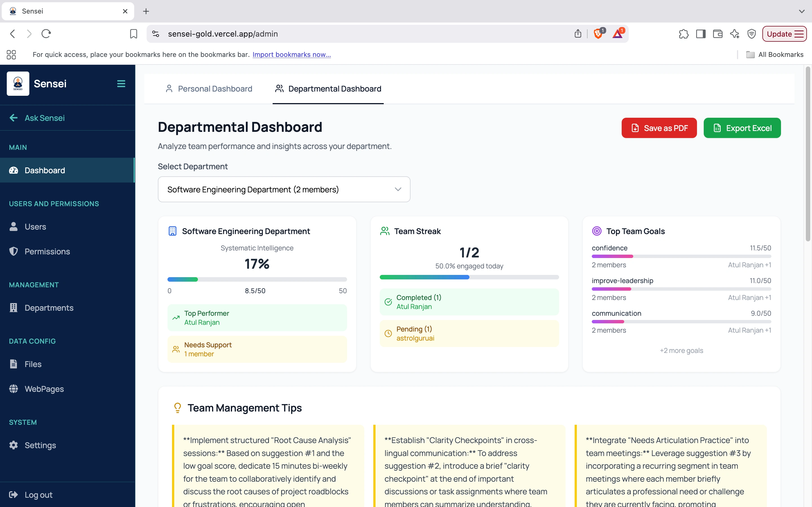
Task: Click the Import bookmarks now link
Action: point(291,54)
